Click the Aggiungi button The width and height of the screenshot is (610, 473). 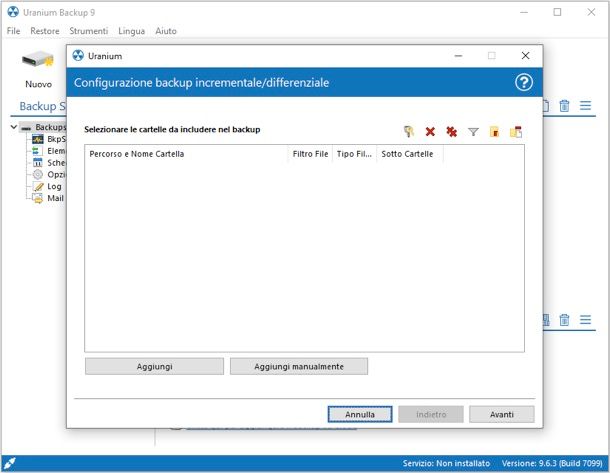154,366
